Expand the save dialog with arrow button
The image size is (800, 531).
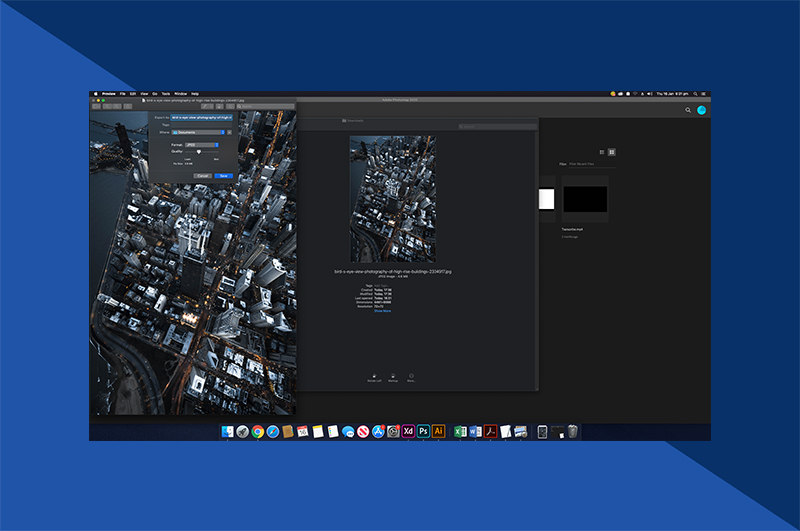tap(230, 133)
